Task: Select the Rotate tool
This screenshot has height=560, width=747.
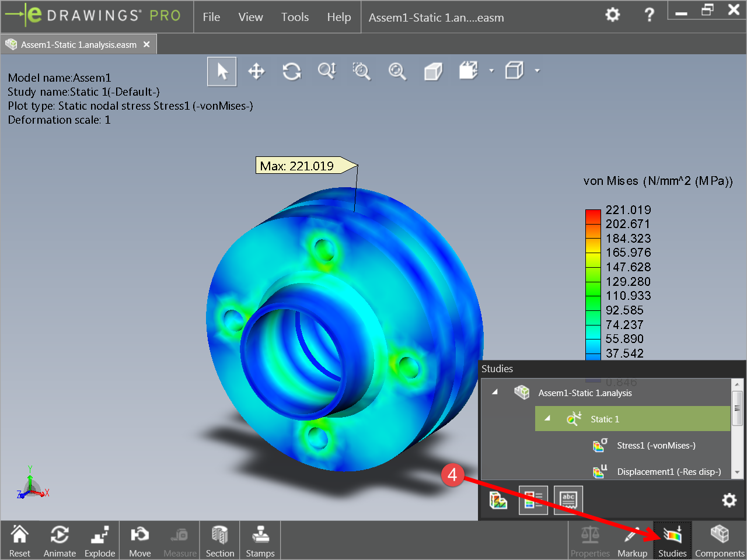Action: (x=292, y=71)
